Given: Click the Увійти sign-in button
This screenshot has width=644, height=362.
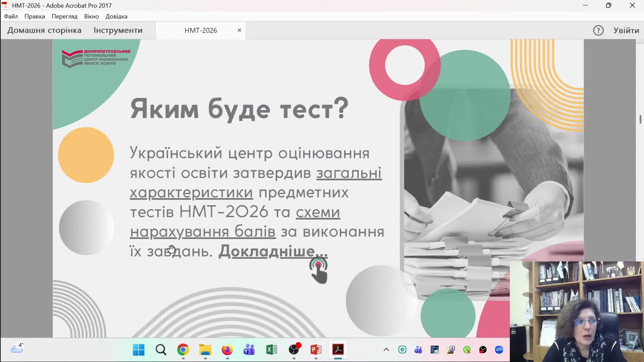Looking at the screenshot, I should tap(626, 30).
